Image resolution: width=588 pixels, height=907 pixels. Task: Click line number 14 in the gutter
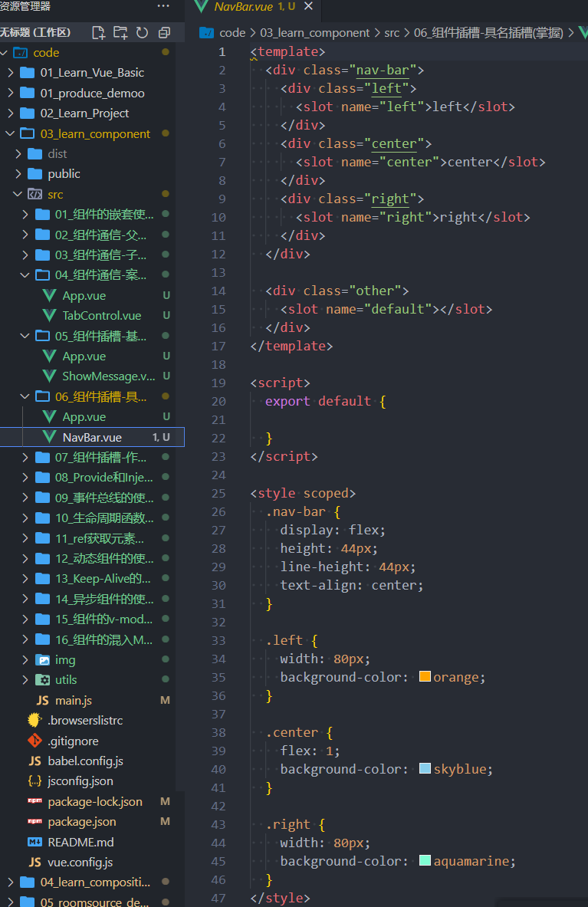218,291
